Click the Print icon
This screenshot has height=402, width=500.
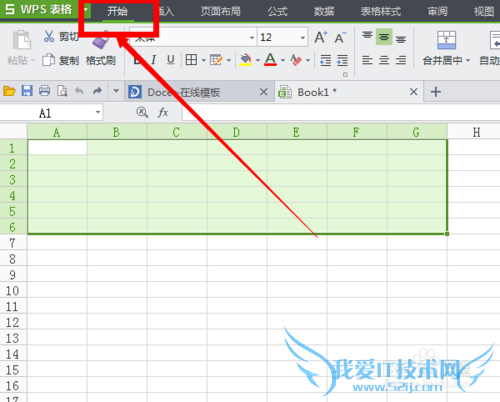pyautogui.click(x=44, y=91)
